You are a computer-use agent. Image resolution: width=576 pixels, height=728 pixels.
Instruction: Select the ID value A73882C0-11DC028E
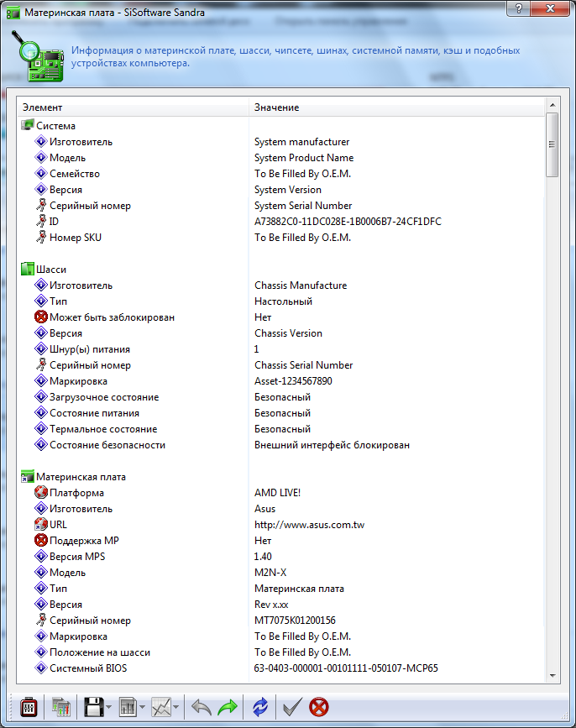click(348, 222)
